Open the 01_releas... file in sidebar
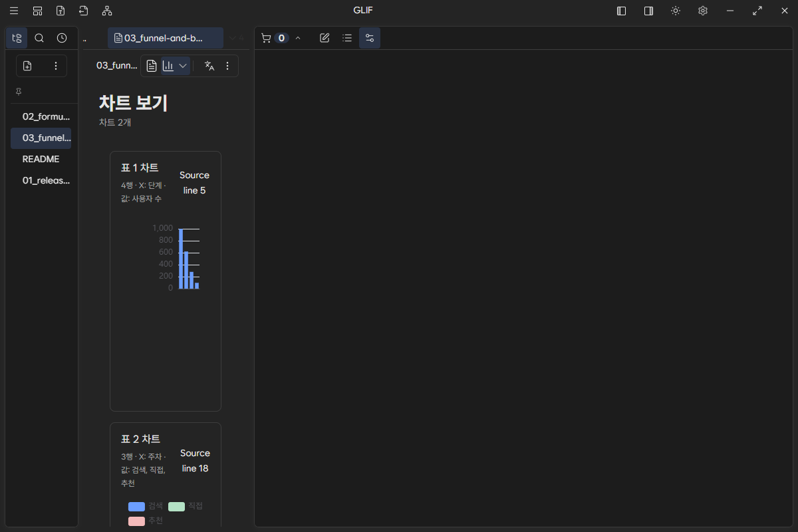This screenshot has width=798, height=532. 41,180
